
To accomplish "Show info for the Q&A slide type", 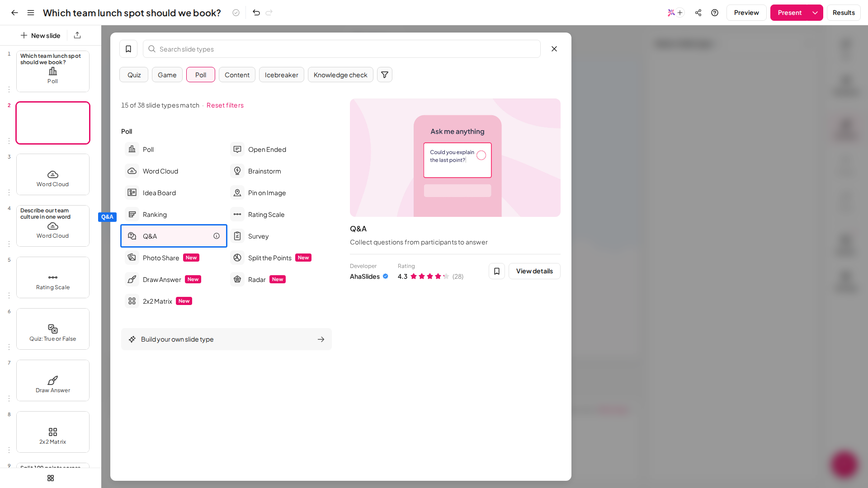I will click(217, 236).
